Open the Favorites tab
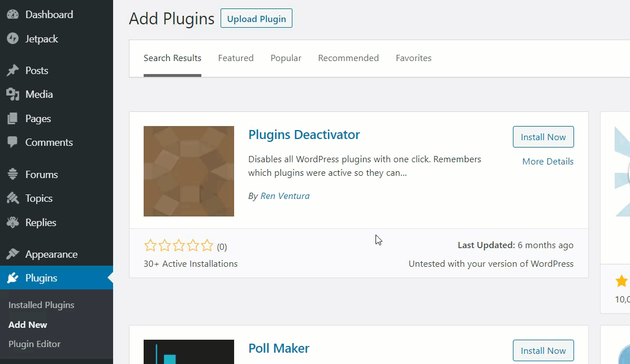The image size is (630, 364). tap(413, 58)
